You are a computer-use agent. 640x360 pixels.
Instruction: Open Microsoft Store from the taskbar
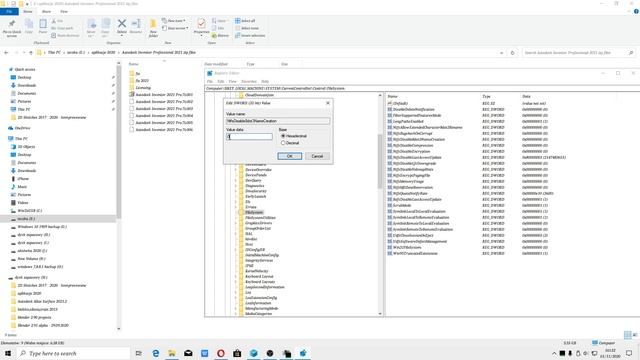[237, 353]
